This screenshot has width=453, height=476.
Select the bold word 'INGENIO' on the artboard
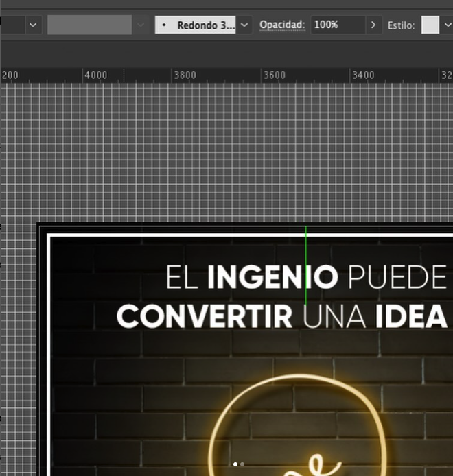pos(272,278)
